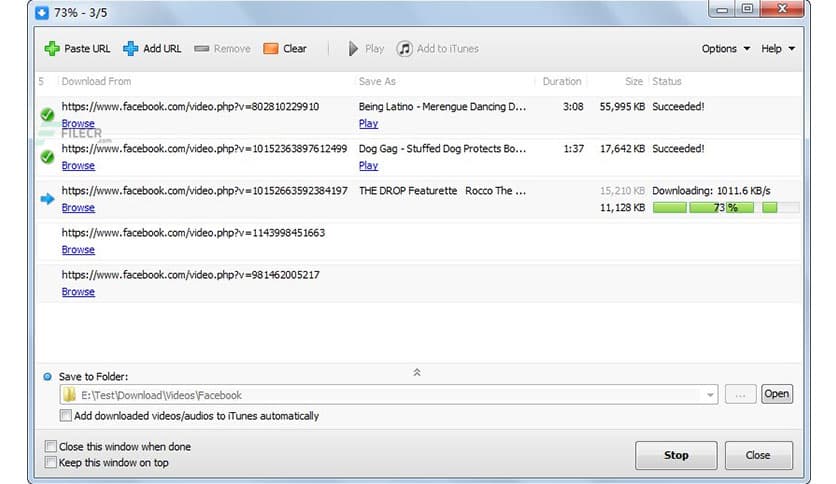Select the URL ending v=1143998451663
This screenshot has height=484, width=836.
point(193,233)
